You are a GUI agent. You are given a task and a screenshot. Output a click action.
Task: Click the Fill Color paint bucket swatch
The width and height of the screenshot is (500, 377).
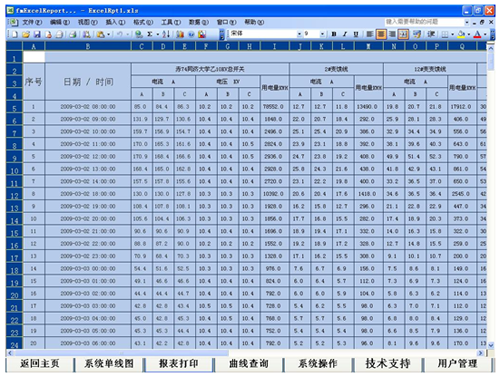coord(462,34)
